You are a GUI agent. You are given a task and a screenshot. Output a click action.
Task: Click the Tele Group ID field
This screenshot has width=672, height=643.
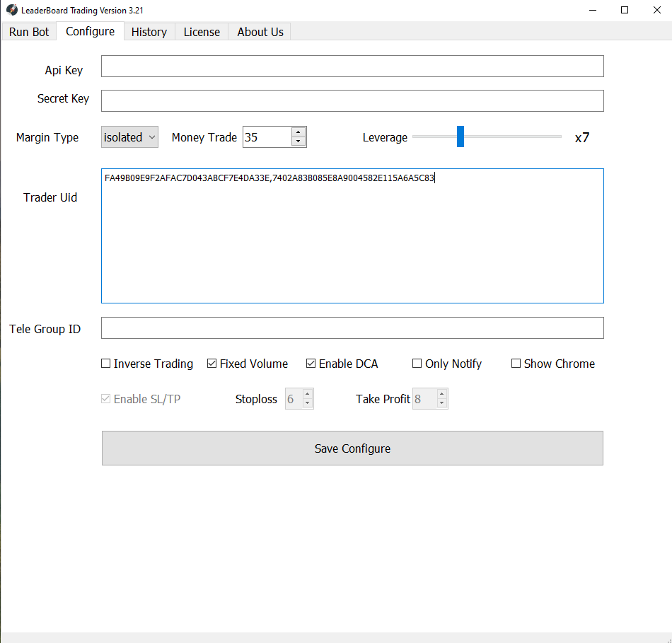coord(352,328)
